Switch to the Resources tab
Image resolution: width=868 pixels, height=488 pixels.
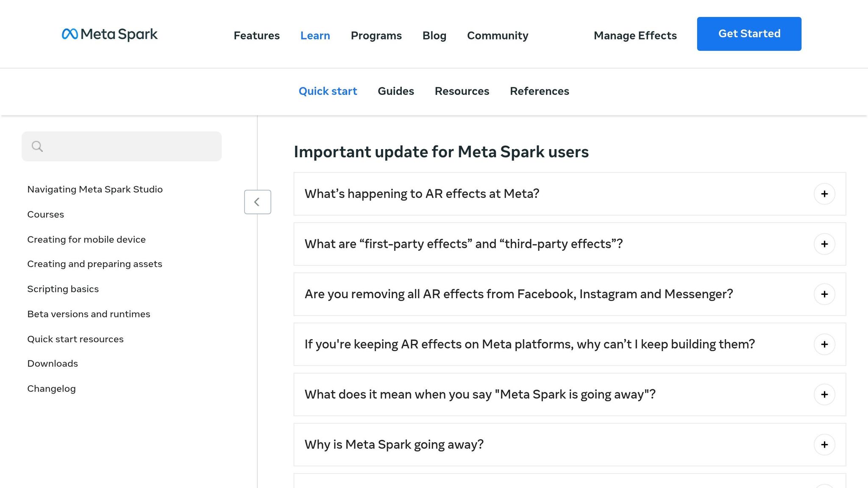pyautogui.click(x=462, y=91)
